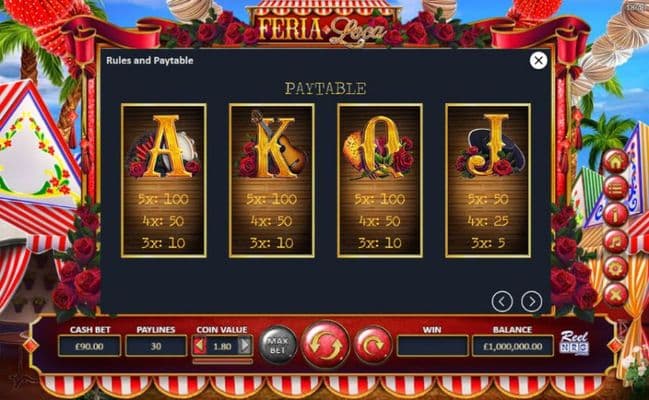Spin the reels with large red button
Screen dimensions: 649x400
tap(325, 345)
